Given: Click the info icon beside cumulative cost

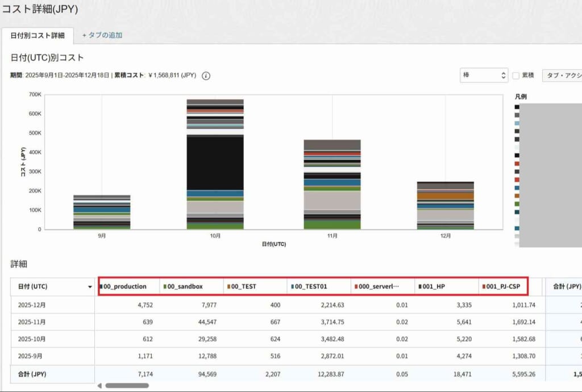Looking at the screenshot, I should pyautogui.click(x=206, y=76).
